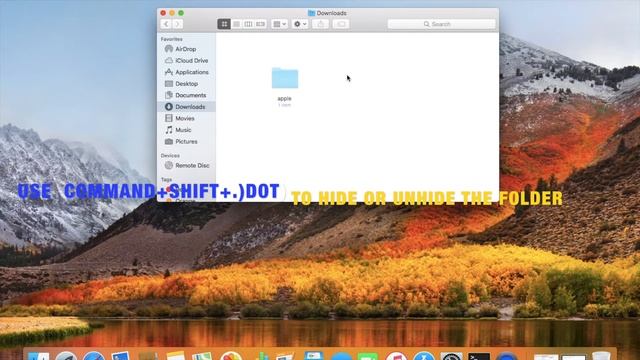Go forward in Finder navigation
This screenshot has height=360, width=640.
coord(178,24)
